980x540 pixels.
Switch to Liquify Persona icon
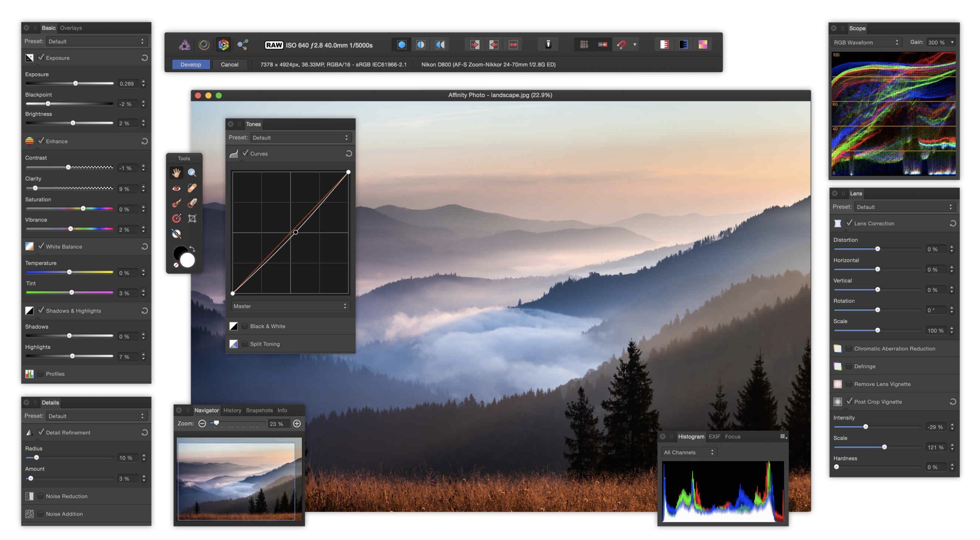pyautogui.click(x=204, y=45)
